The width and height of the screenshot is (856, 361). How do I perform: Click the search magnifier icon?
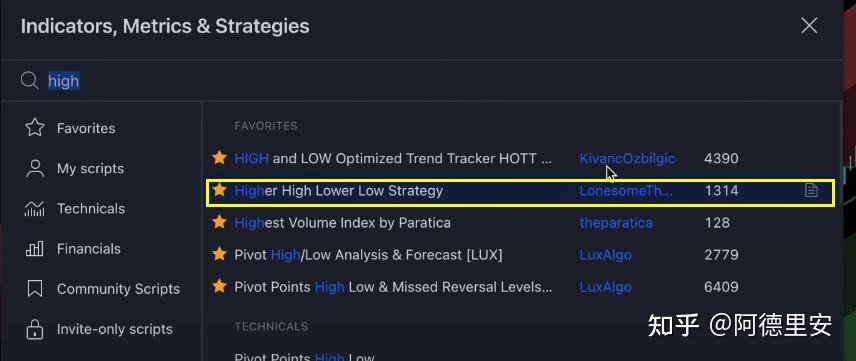[29, 81]
